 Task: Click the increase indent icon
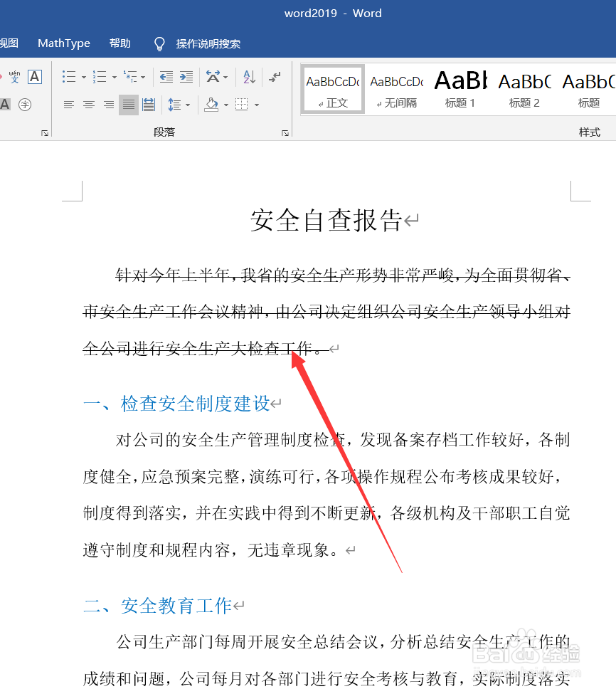point(186,76)
